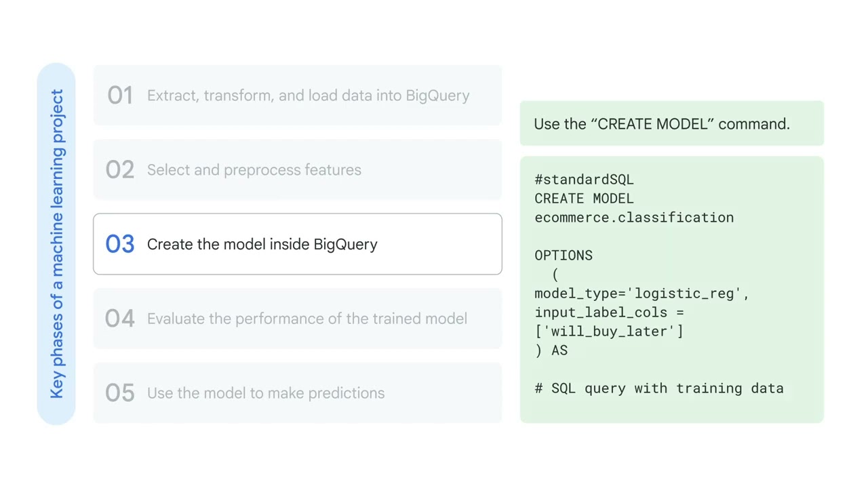This screenshot has width=868, height=488.
Task: Click the ['will_buy_later'] value
Action: [609, 331]
